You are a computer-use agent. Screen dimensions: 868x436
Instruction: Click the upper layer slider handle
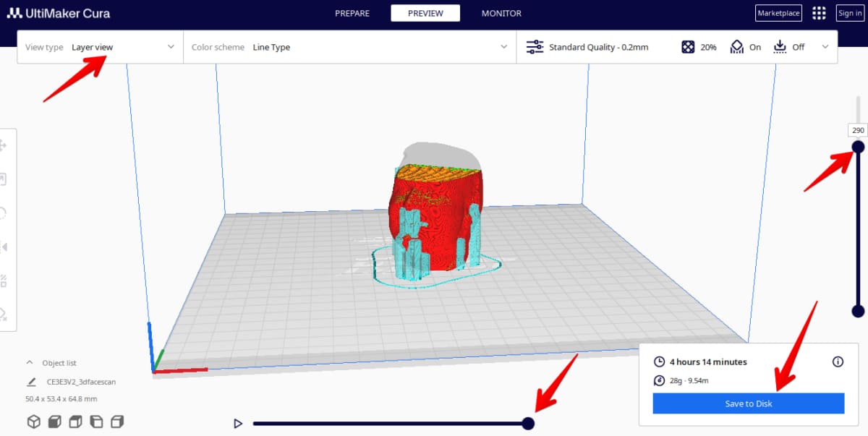click(858, 147)
